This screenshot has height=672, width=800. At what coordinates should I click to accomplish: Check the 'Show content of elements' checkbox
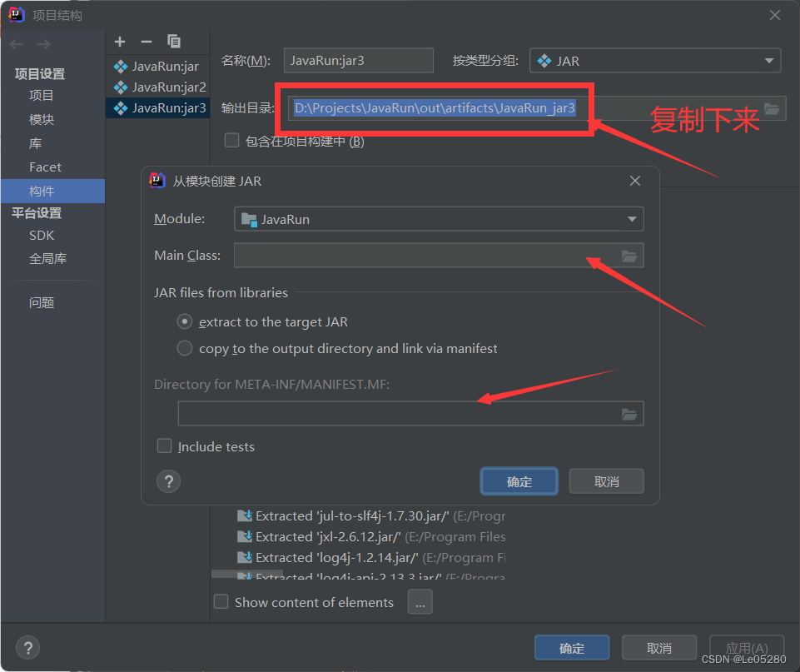[x=221, y=601]
